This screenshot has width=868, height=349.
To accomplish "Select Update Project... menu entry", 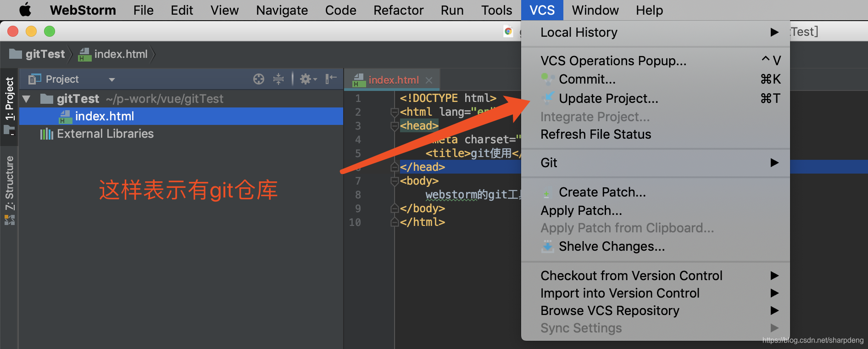I will [x=656, y=98].
